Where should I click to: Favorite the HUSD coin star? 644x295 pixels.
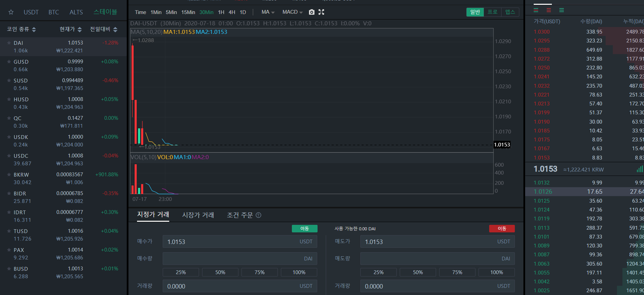pyautogui.click(x=9, y=99)
